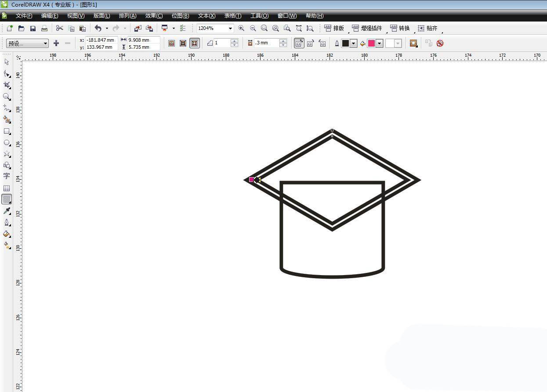Click the Cut scissors icon
The width and height of the screenshot is (547, 392).
[x=59, y=28]
